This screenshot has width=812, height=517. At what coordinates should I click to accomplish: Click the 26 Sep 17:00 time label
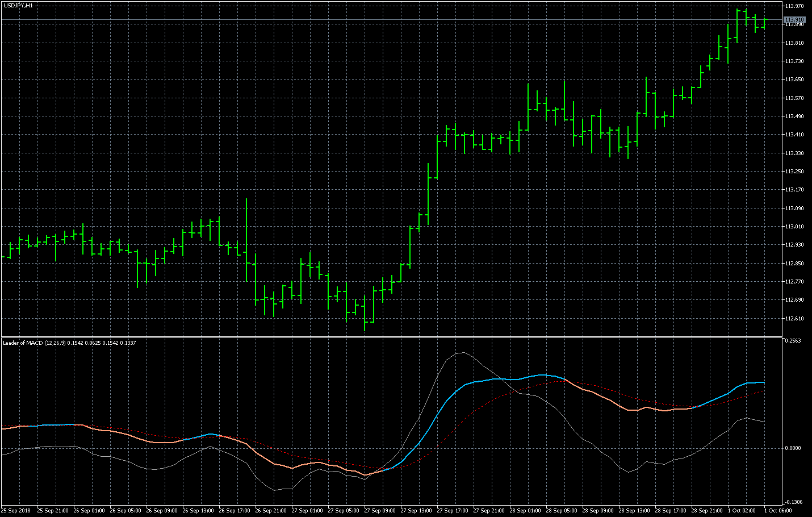click(x=234, y=511)
